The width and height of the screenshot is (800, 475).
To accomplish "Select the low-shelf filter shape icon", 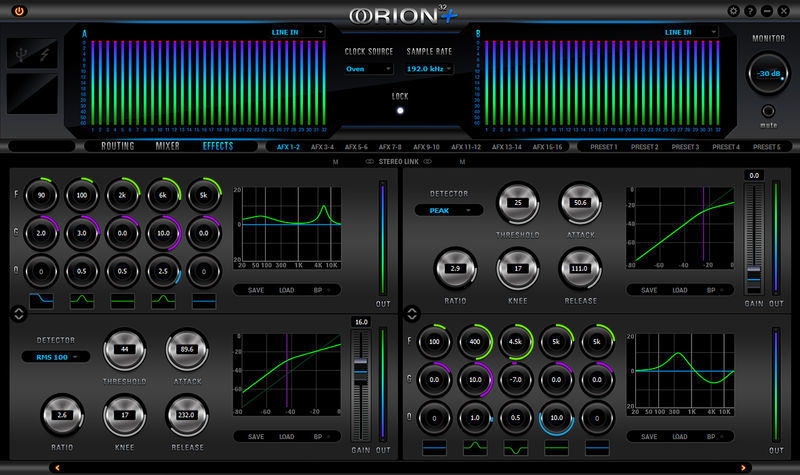I will [41, 301].
